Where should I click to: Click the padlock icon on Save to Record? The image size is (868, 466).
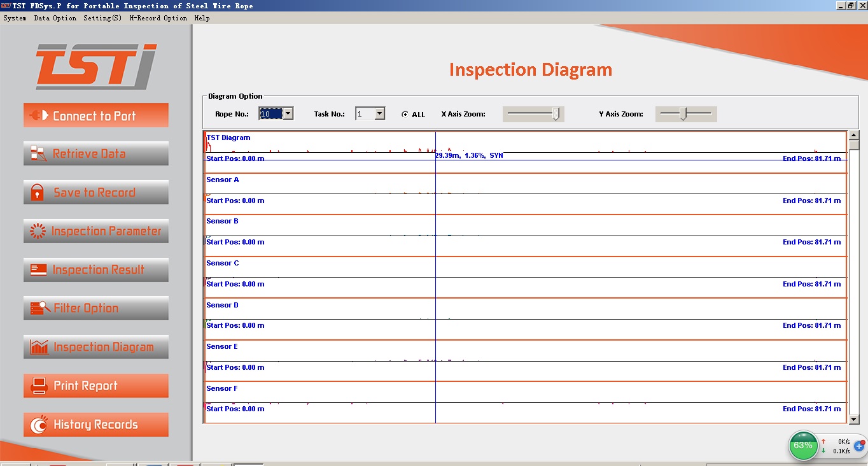38,192
